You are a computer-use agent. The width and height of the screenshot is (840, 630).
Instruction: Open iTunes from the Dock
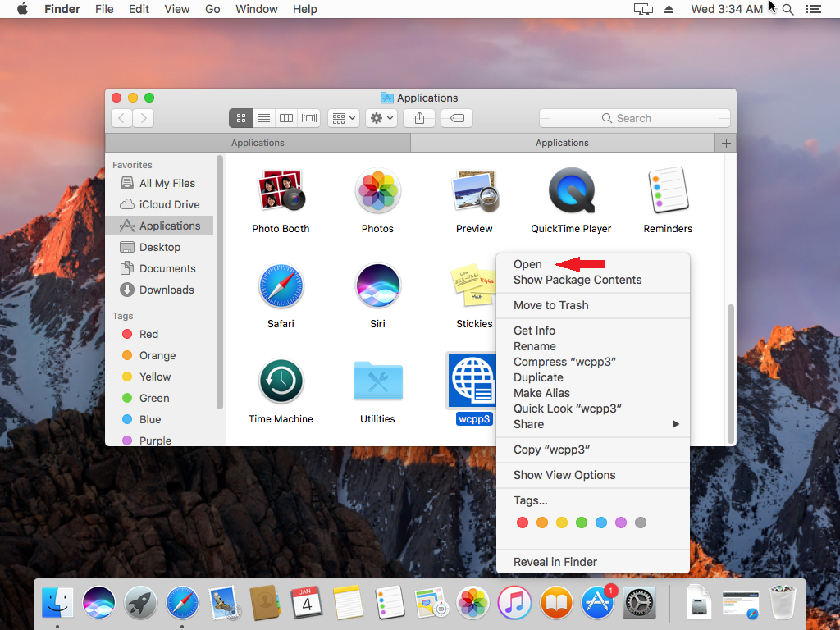click(x=515, y=602)
